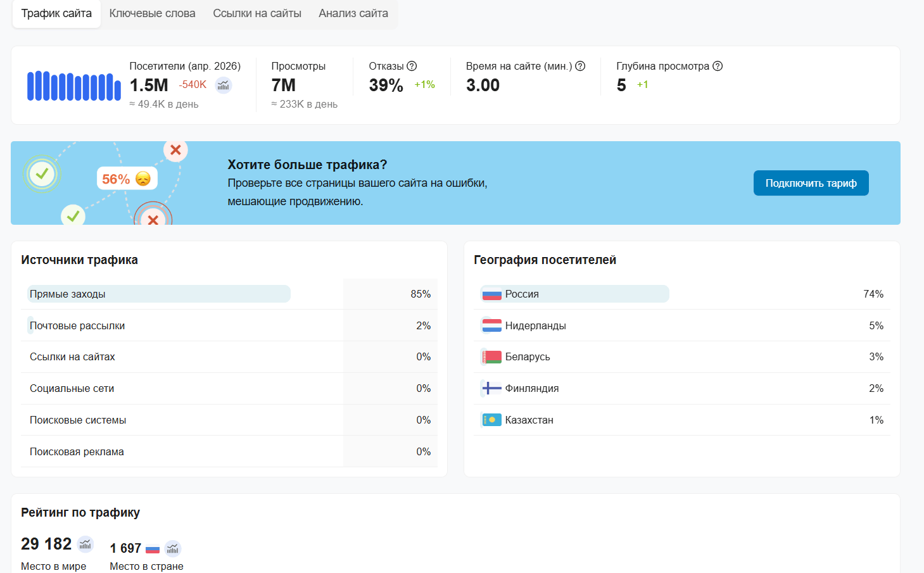
Task: Click the Хотите больше трафика? banner heading
Action: point(307,165)
